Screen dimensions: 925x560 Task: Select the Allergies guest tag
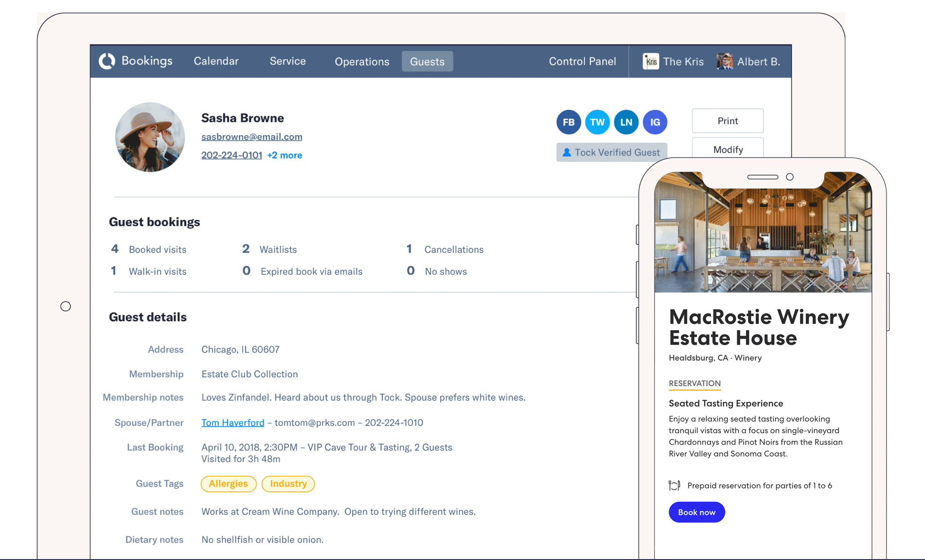click(x=229, y=483)
